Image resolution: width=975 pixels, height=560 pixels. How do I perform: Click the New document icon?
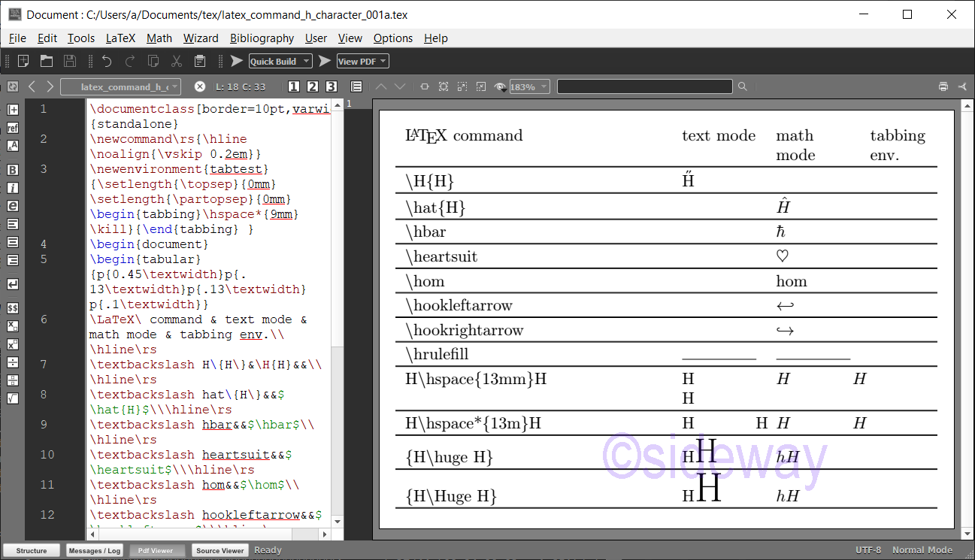point(24,62)
